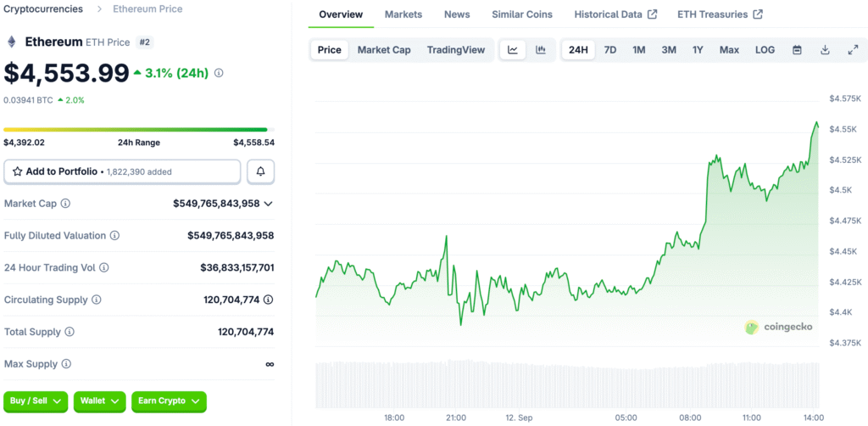The image size is (868, 426).
Task: Click the 18:00 time axis label
Action: [x=394, y=418]
